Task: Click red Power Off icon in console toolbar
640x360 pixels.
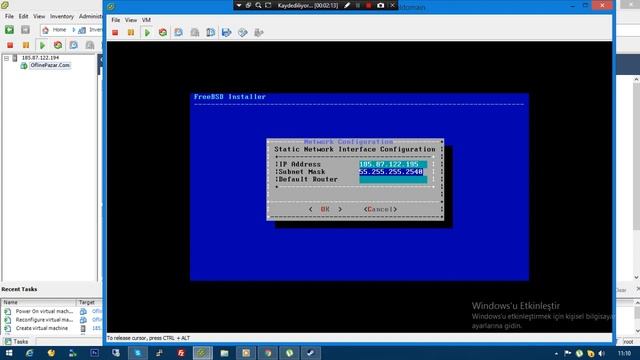Action: point(115,33)
